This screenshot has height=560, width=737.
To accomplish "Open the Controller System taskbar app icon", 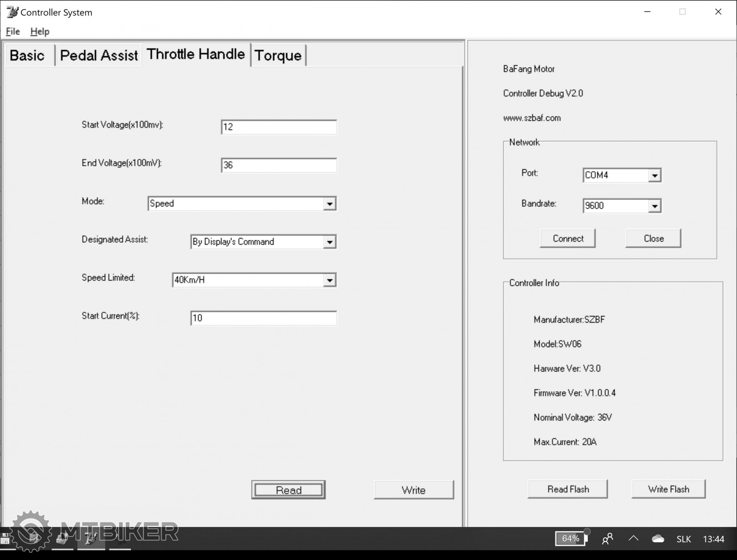I will pos(91,539).
